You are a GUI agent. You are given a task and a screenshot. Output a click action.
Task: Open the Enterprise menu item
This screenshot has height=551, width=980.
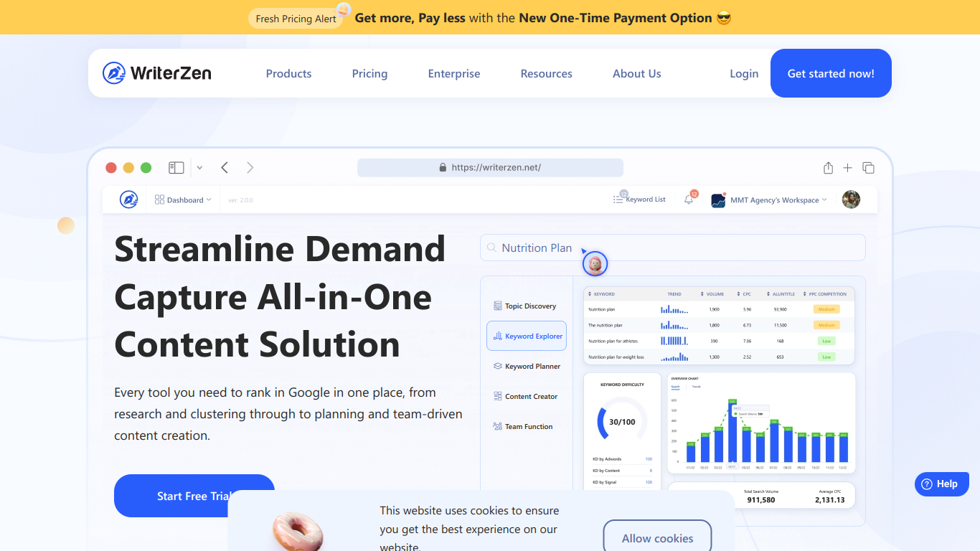pyautogui.click(x=454, y=73)
